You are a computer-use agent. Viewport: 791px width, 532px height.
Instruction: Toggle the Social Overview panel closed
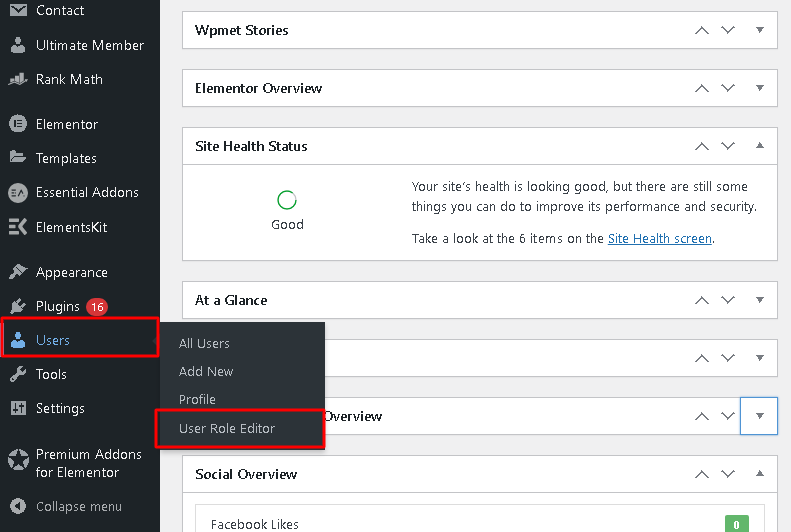759,473
